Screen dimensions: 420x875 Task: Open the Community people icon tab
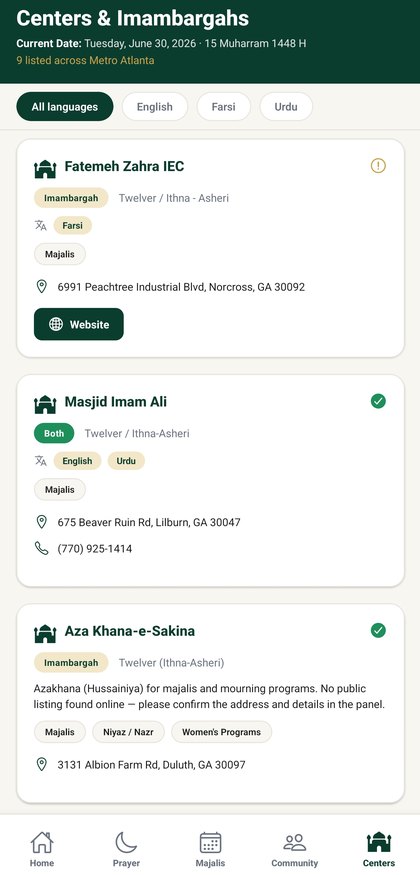295,849
